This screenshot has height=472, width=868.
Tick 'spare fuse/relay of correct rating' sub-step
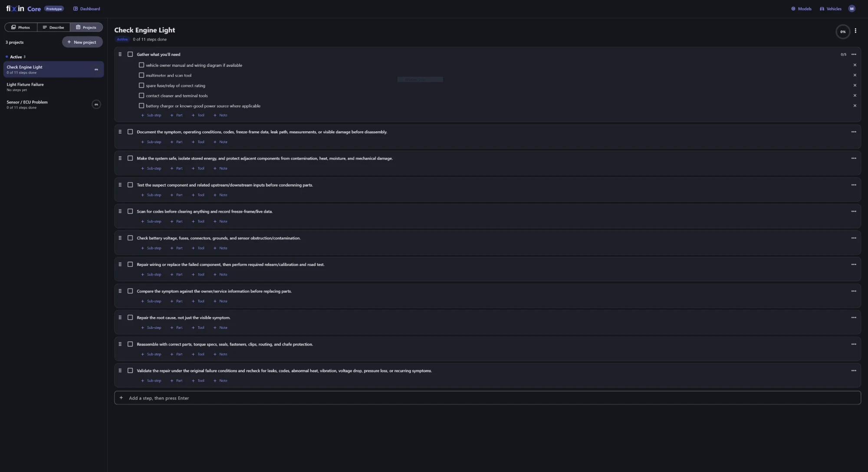141,85
